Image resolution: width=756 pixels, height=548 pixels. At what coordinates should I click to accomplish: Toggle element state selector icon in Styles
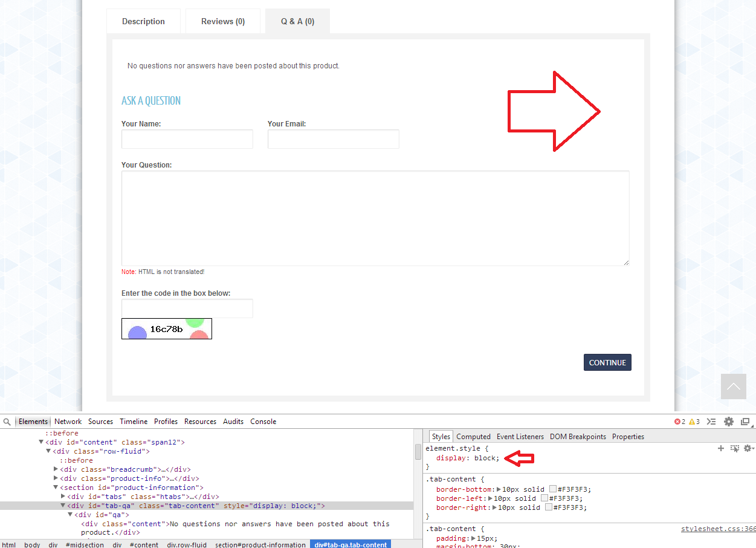click(735, 448)
